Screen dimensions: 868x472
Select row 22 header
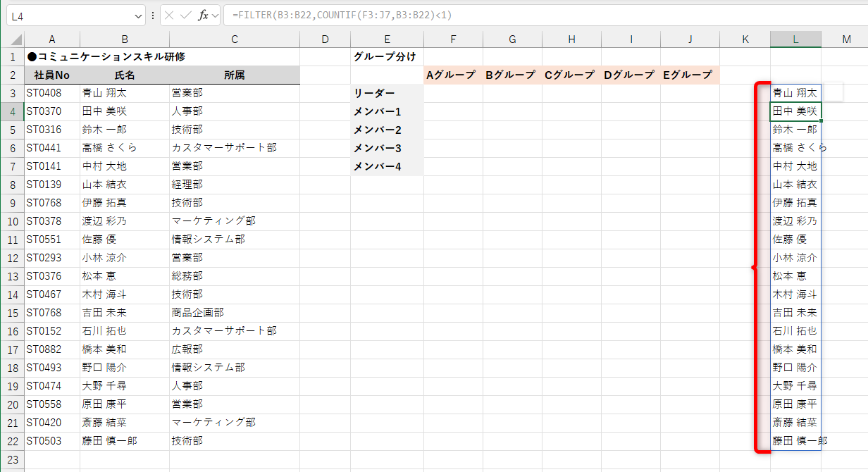point(11,440)
